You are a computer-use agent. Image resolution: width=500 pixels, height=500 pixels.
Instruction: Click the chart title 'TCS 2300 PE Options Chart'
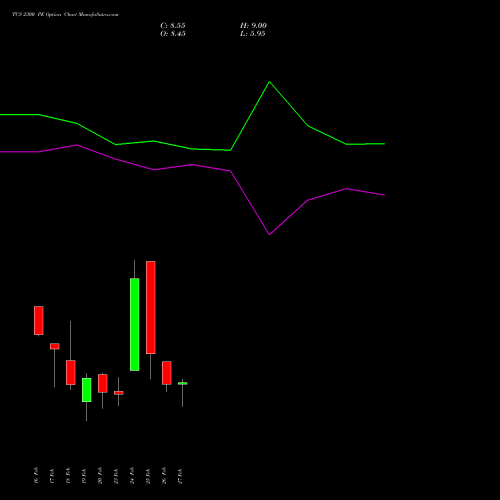pos(45,15)
